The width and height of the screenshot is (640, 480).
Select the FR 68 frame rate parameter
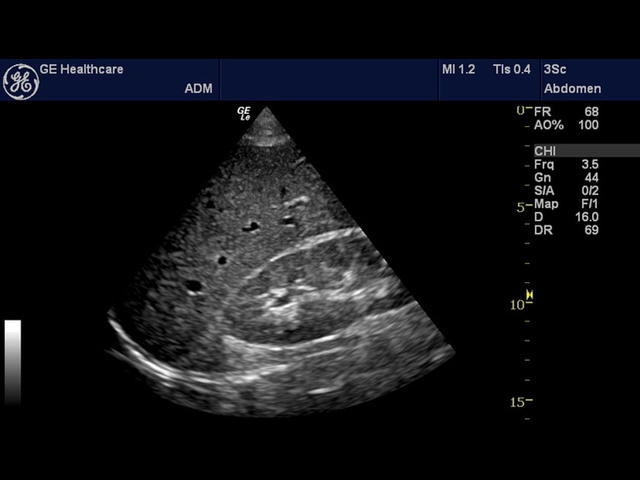coord(566,111)
